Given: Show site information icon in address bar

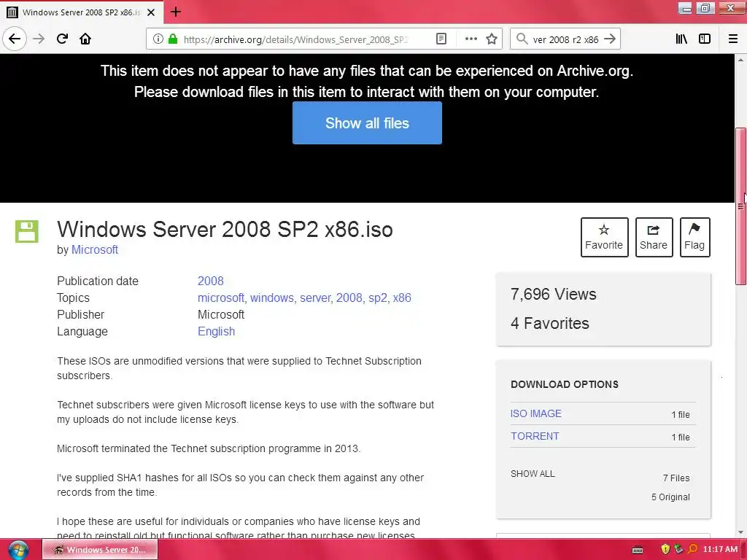Looking at the screenshot, I should click(158, 39).
